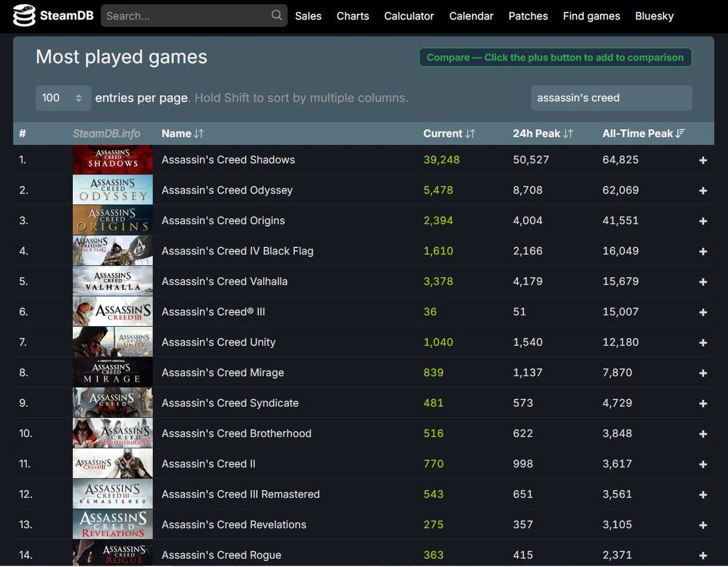Screen dimensions: 728x567
Task: Open Assassin's Creed Origins game page
Action: [x=223, y=221]
